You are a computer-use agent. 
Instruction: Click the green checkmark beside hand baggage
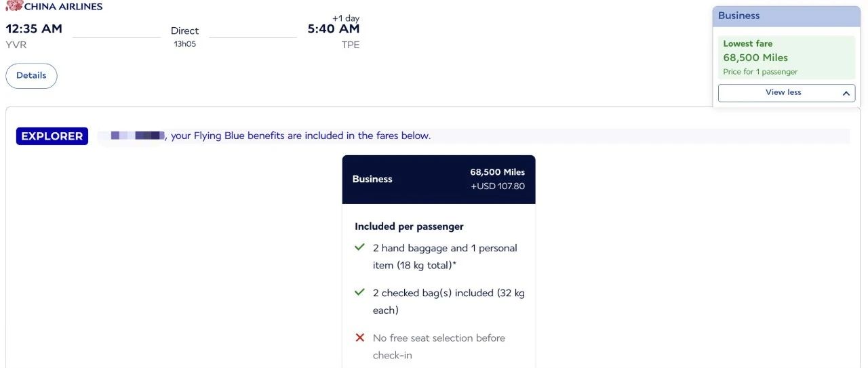click(x=360, y=247)
